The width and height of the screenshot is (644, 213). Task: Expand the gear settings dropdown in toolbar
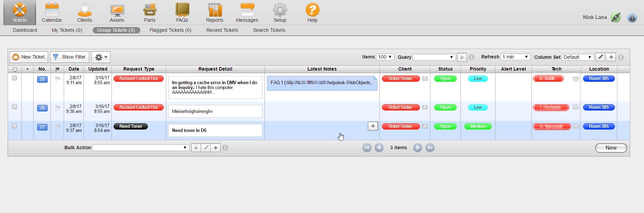101,57
